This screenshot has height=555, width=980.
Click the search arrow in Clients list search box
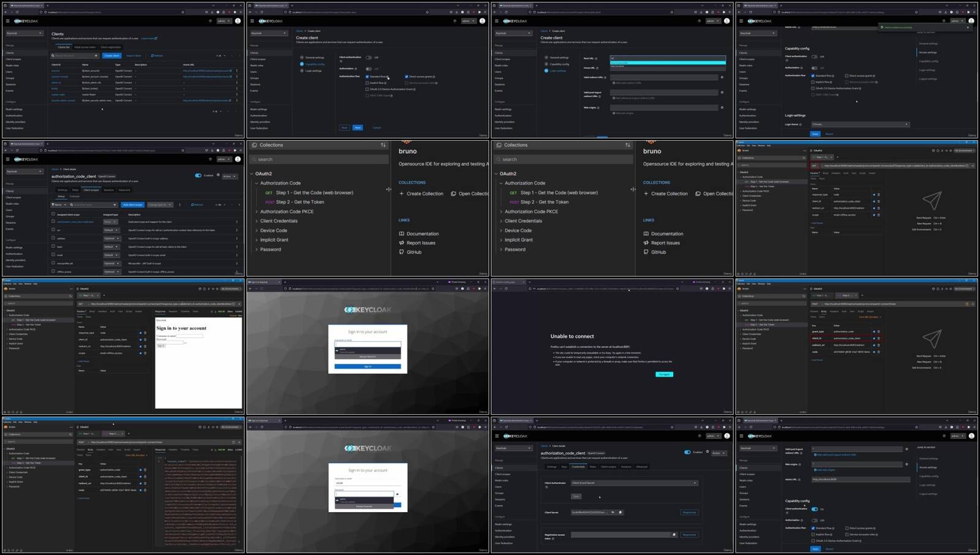pyautogui.click(x=96, y=56)
